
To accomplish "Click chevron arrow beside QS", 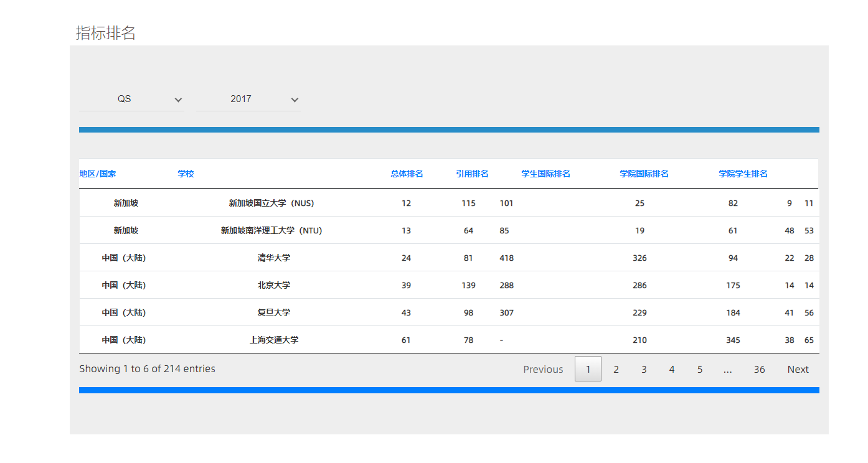I will (x=178, y=100).
